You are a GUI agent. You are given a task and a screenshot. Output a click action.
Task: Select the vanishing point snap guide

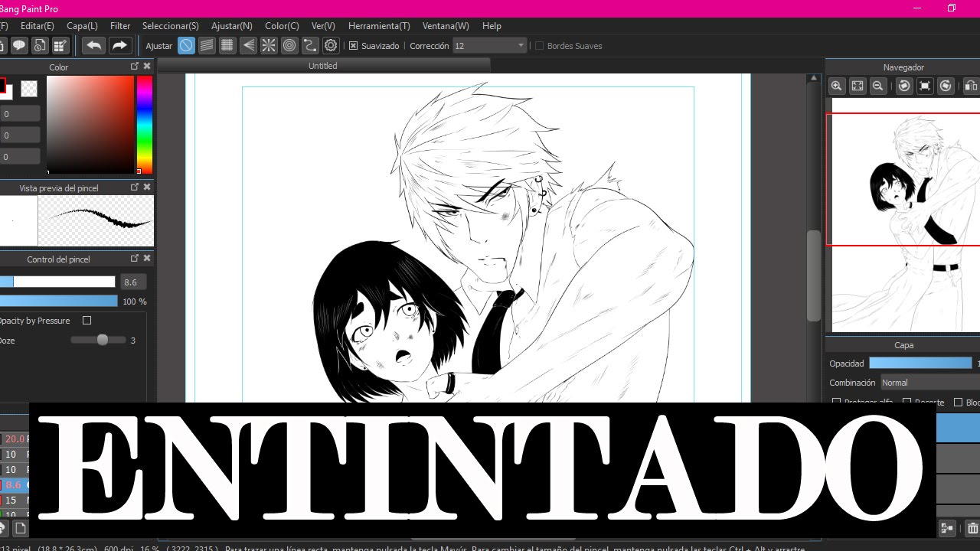tap(248, 45)
